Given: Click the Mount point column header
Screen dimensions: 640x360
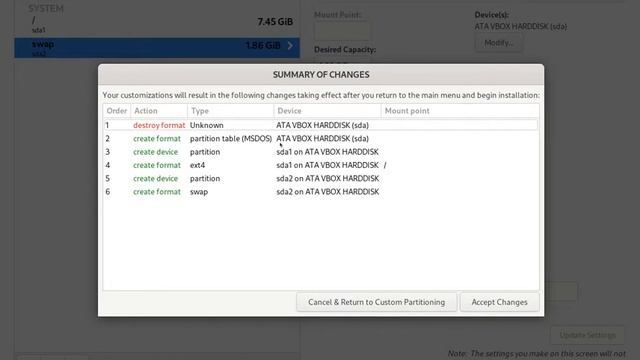Looking at the screenshot, I should pos(460,111).
